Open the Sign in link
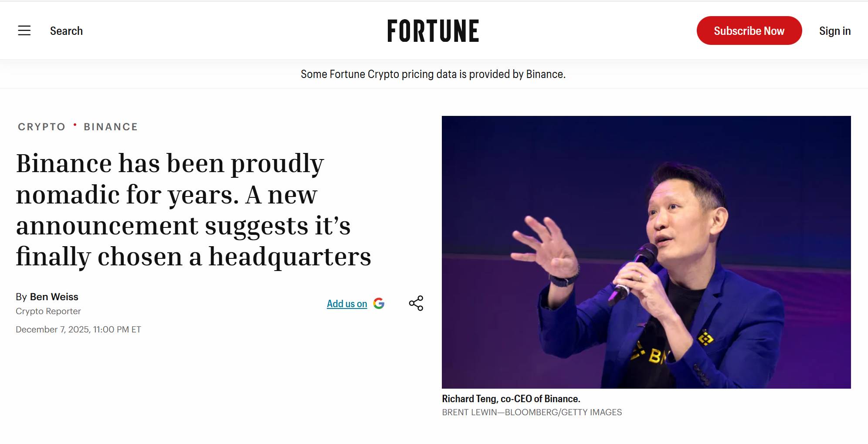 (834, 31)
